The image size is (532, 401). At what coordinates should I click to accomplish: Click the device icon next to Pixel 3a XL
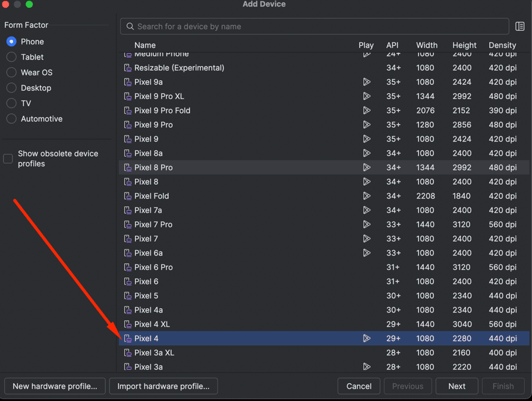coord(127,352)
